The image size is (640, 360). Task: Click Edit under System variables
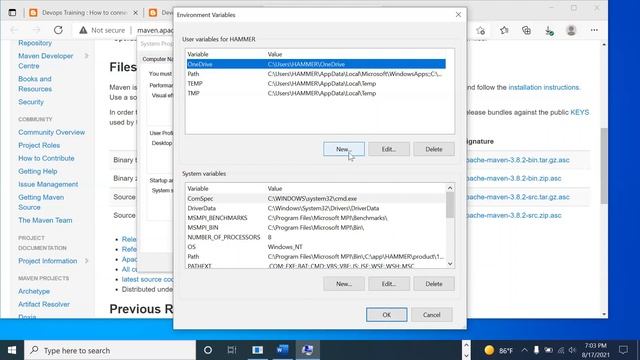(x=389, y=284)
